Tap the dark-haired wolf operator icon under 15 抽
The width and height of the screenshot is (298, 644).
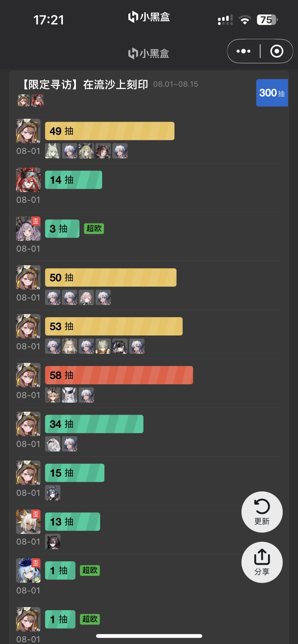[53, 493]
